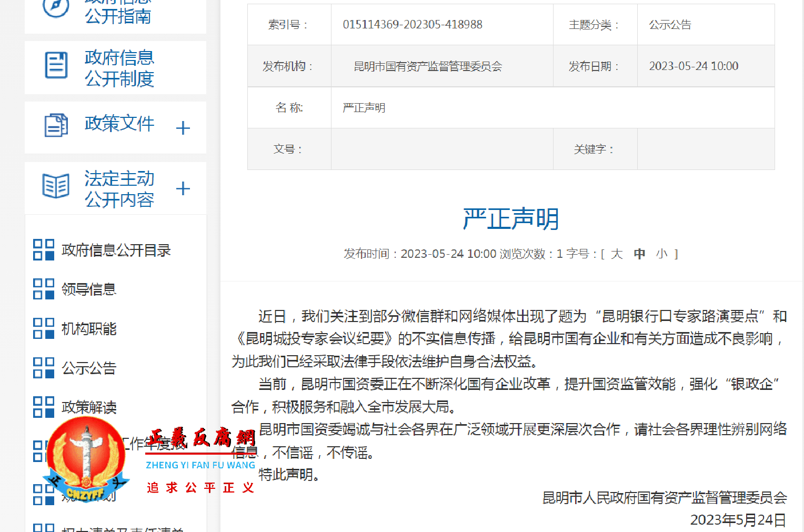Viewport: 804px width, 532px height.
Task: Select 中 medium font size
Action: (639, 254)
